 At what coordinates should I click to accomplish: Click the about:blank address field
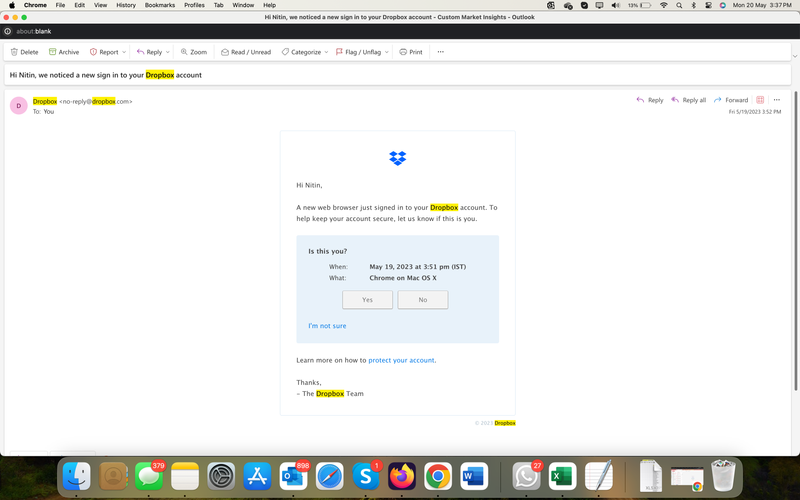click(x=34, y=31)
